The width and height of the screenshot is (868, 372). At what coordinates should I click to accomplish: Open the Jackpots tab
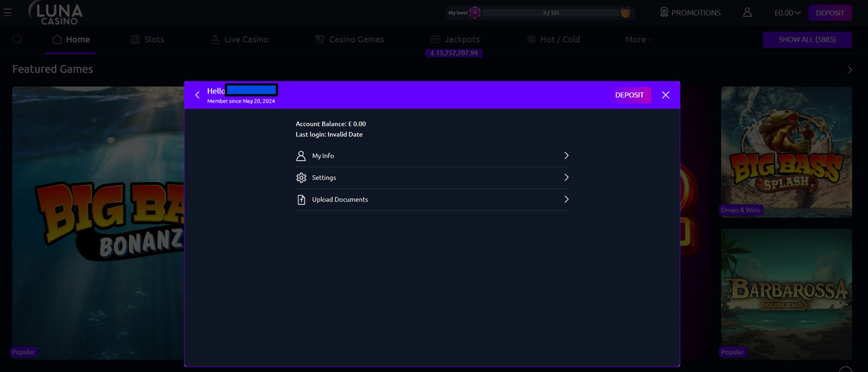pyautogui.click(x=455, y=39)
